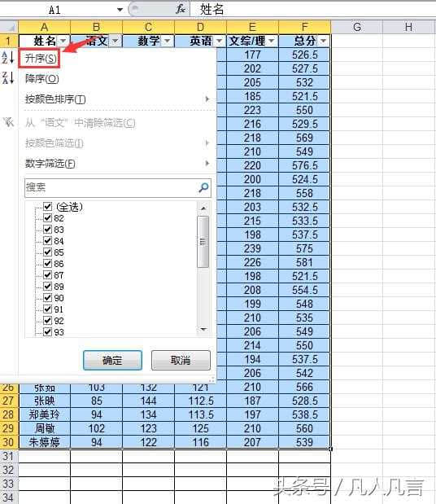Select column E header
This screenshot has width=436, height=504.
pyautogui.click(x=252, y=27)
